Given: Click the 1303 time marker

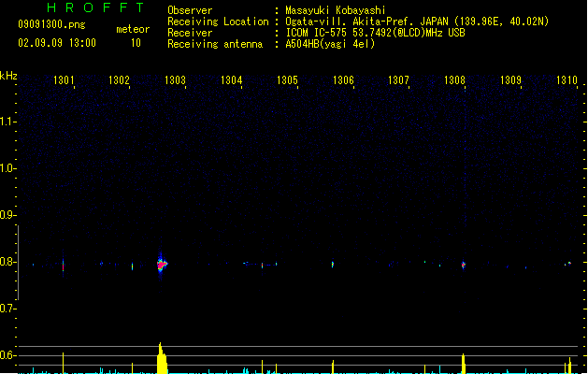Looking at the screenshot, I should coord(175,80).
